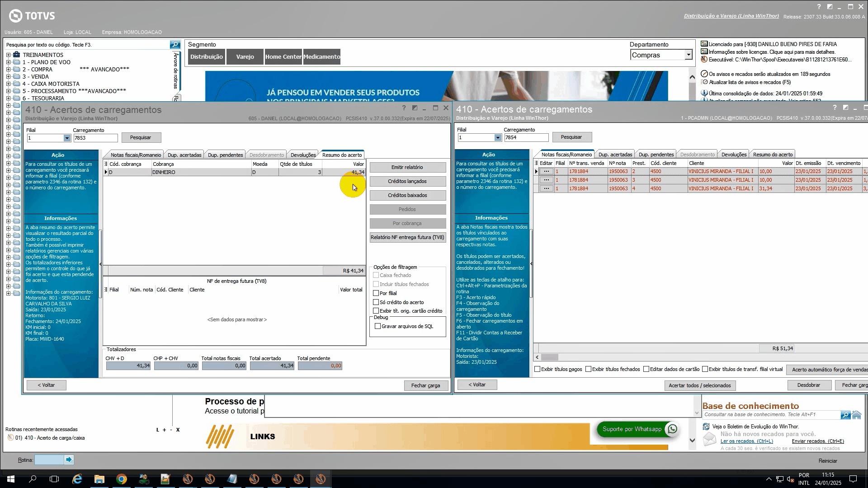This screenshot has width=868, height=488.
Task: Toggle Exibir títulos pagos checkbox
Action: (538, 369)
